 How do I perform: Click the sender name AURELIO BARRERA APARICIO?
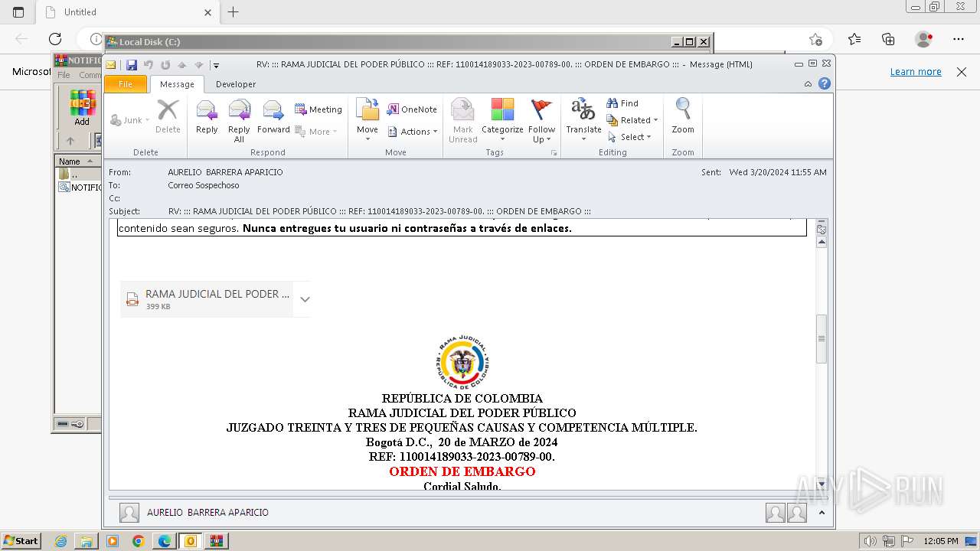tap(225, 172)
